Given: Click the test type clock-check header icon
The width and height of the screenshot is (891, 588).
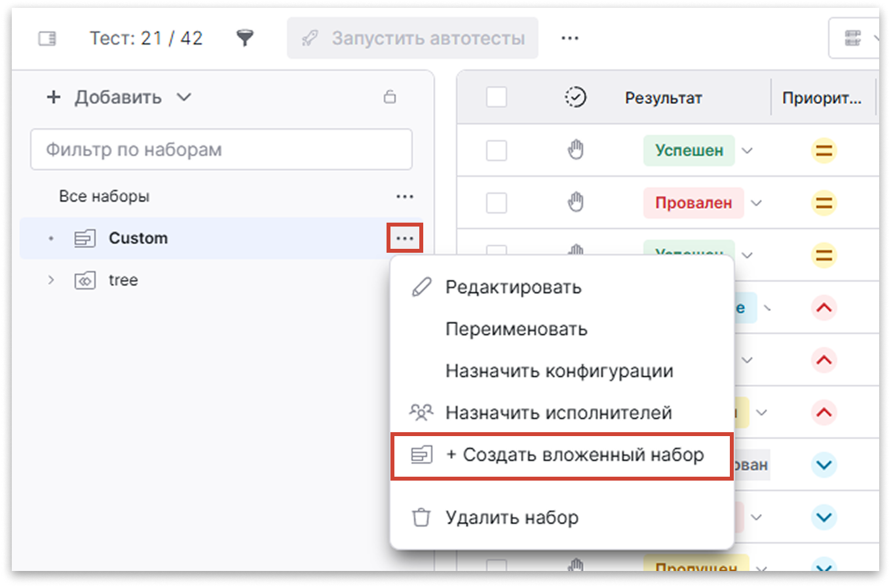Looking at the screenshot, I should click(x=575, y=98).
